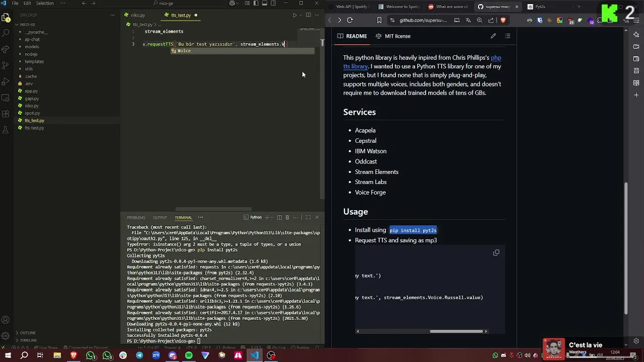644x362 pixels.
Task: Expand the templates folder
Action: tap(34, 61)
